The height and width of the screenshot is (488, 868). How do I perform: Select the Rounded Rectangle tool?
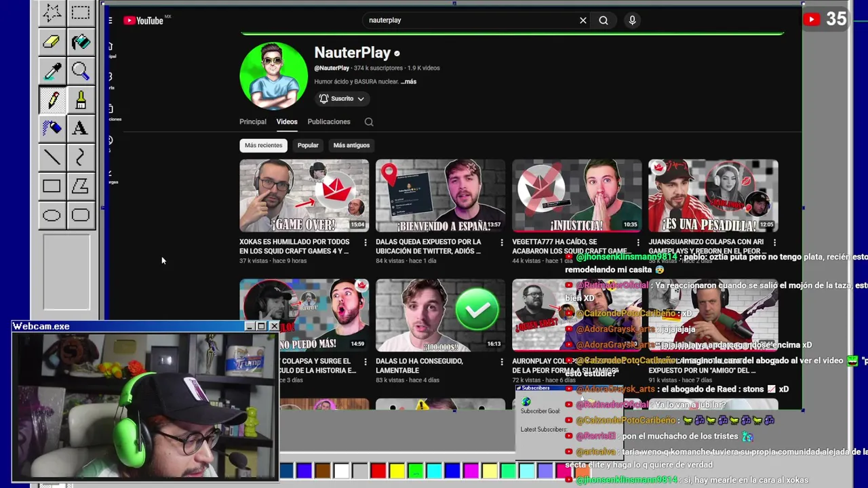click(80, 216)
